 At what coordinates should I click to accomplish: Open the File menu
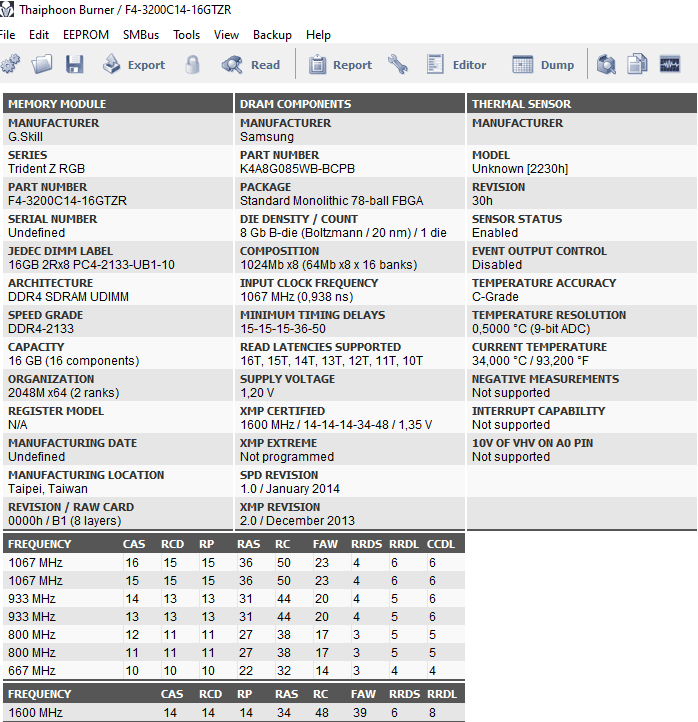[x=7, y=35]
